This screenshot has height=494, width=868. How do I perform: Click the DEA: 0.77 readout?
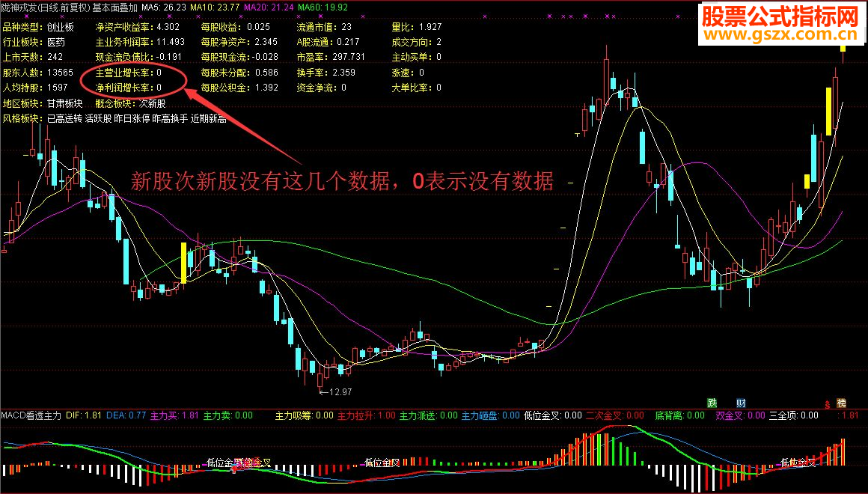[126, 415]
